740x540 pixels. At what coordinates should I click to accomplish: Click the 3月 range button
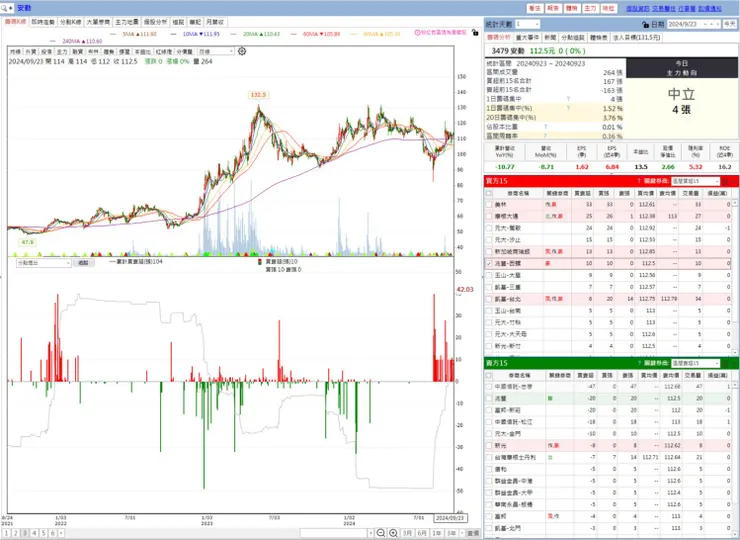(x=407, y=533)
